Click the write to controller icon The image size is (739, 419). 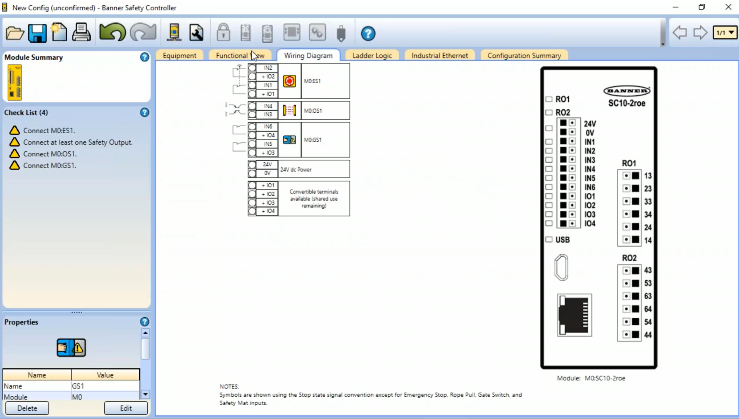click(267, 33)
